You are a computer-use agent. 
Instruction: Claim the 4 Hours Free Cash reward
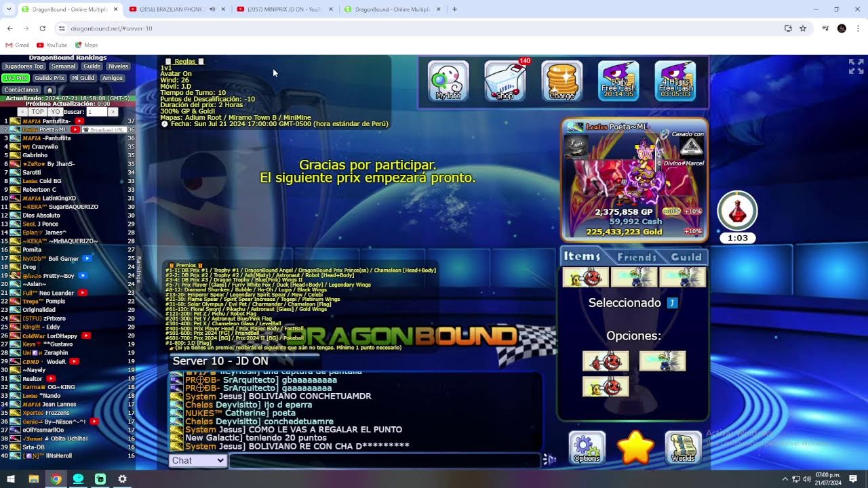[675, 81]
